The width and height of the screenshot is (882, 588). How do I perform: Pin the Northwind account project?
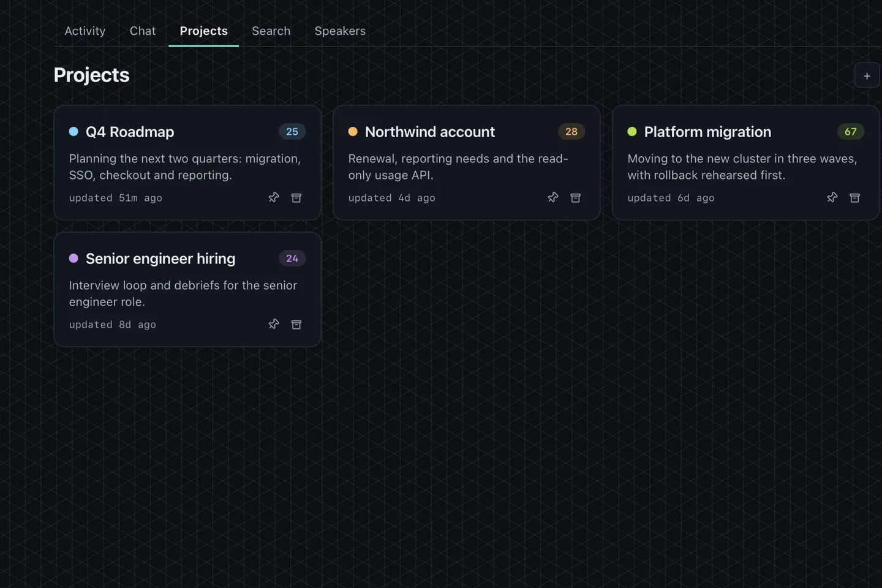(x=553, y=197)
